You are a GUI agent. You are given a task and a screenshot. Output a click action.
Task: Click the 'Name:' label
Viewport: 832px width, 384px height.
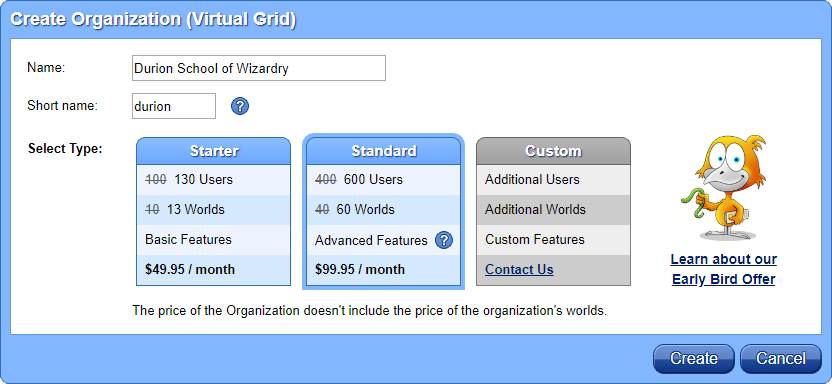[x=46, y=68]
